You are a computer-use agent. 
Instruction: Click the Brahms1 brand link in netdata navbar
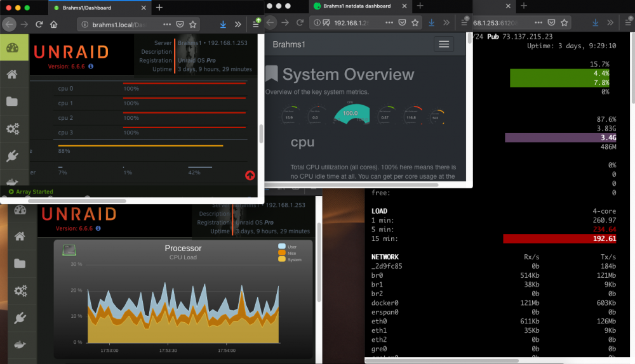(289, 44)
